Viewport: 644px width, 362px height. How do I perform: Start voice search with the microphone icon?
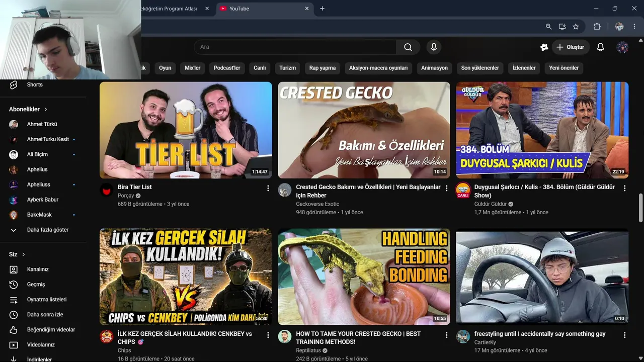click(434, 47)
